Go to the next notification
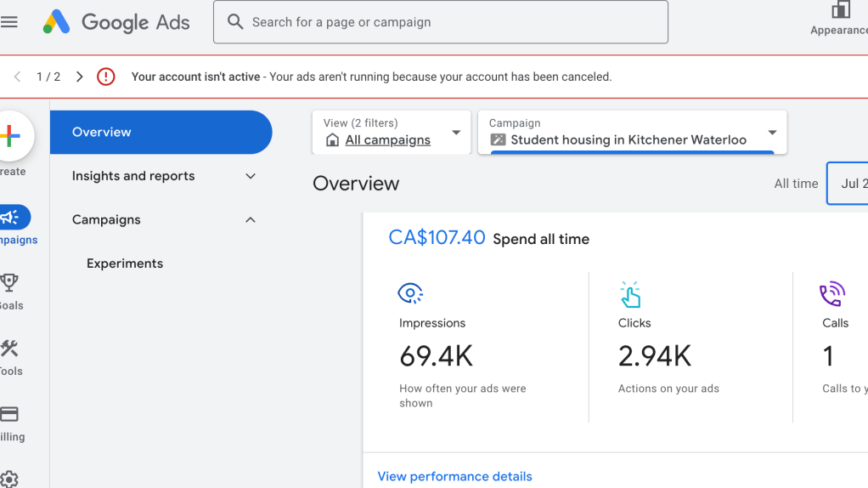Image resolution: width=868 pixels, height=488 pixels. [x=80, y=77]
